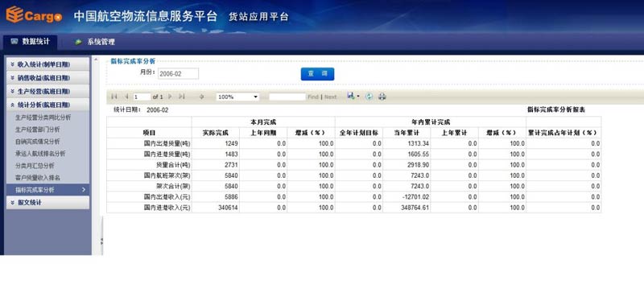644x301 pixels.
Task: Click value 340614 in table
Action: [x=228, y=208]
